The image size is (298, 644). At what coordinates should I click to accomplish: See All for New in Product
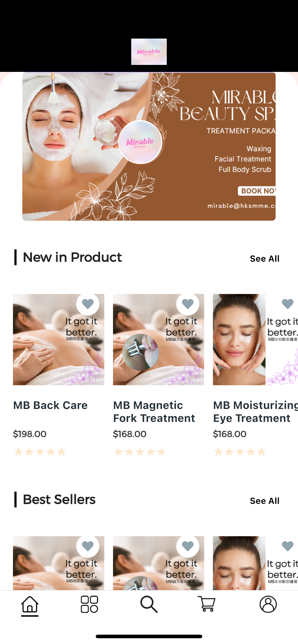264,259
